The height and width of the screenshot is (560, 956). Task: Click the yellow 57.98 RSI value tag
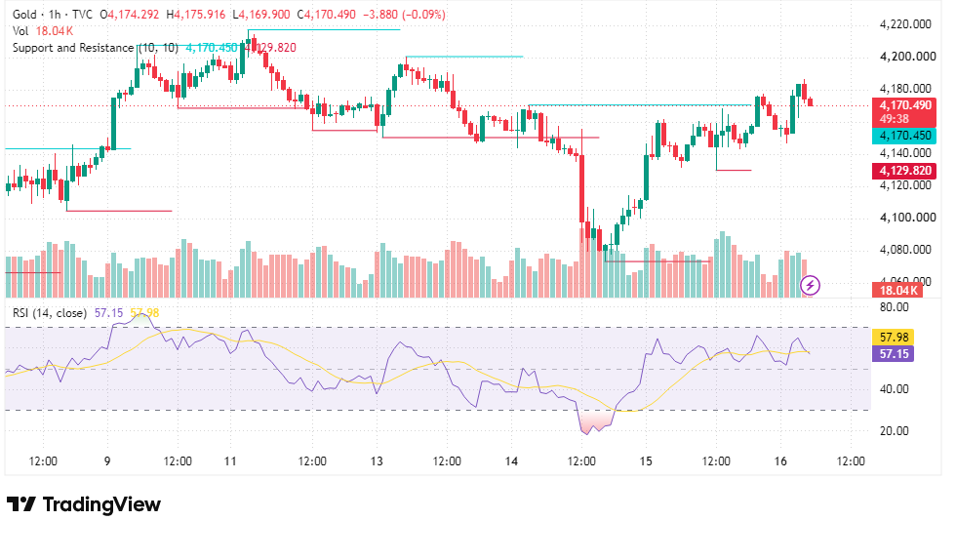[x=894, y=337]
